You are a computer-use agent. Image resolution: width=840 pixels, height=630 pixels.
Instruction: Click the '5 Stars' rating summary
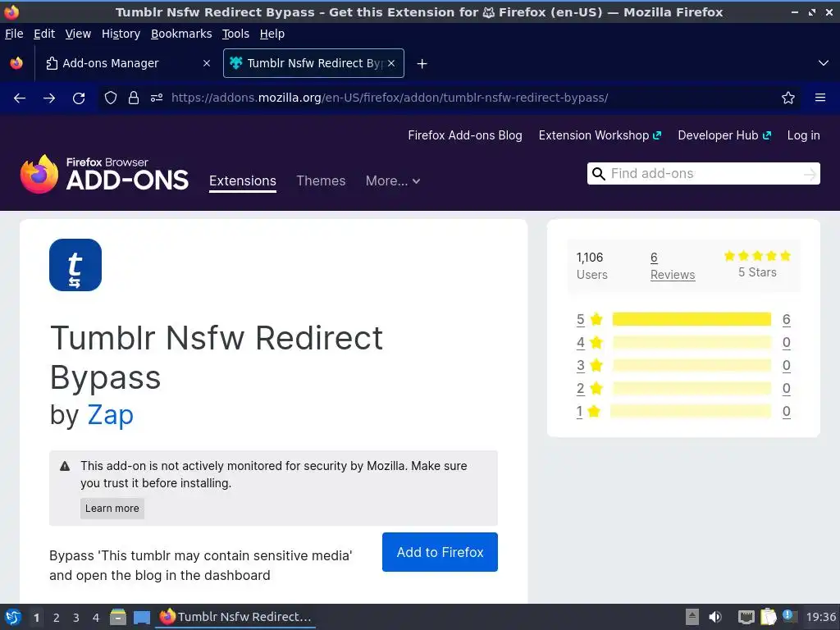click(757, 265)
